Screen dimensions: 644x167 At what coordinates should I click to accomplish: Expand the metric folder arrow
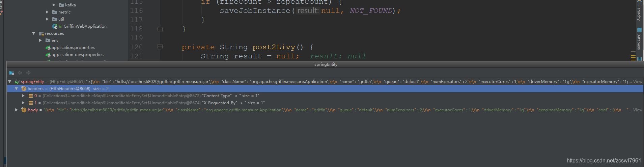[47, 12]
